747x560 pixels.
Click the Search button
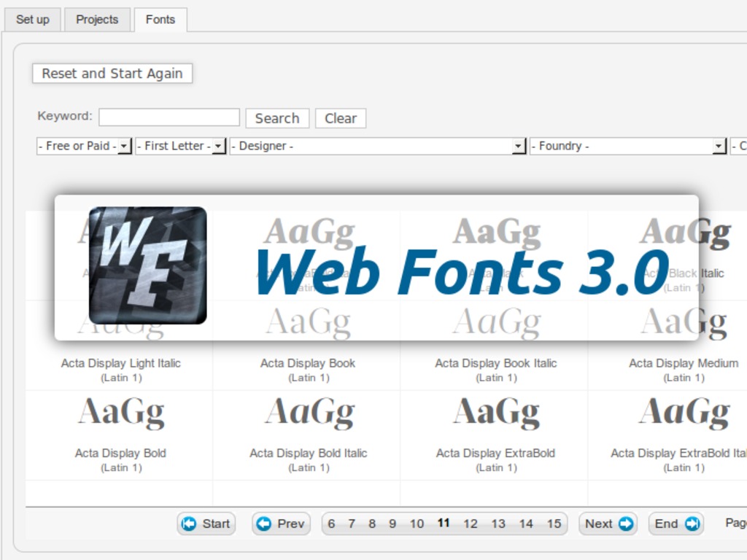click(x=277, y=118)
